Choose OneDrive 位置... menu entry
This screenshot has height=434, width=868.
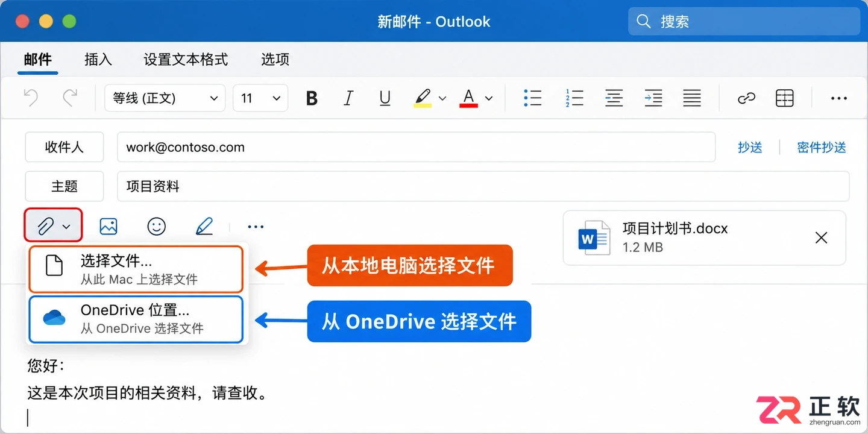pyautogui.click(x=136, y=319)
